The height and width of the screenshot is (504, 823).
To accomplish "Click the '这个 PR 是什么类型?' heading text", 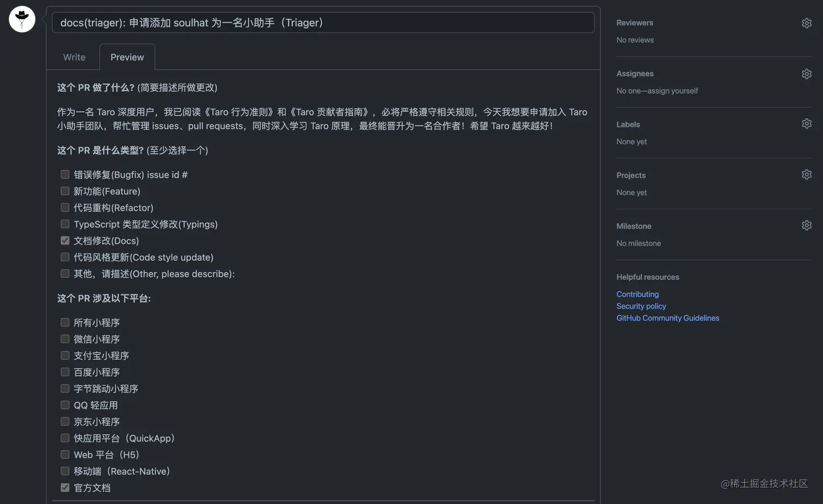I will pyautogui.click(x=101, y=150).
